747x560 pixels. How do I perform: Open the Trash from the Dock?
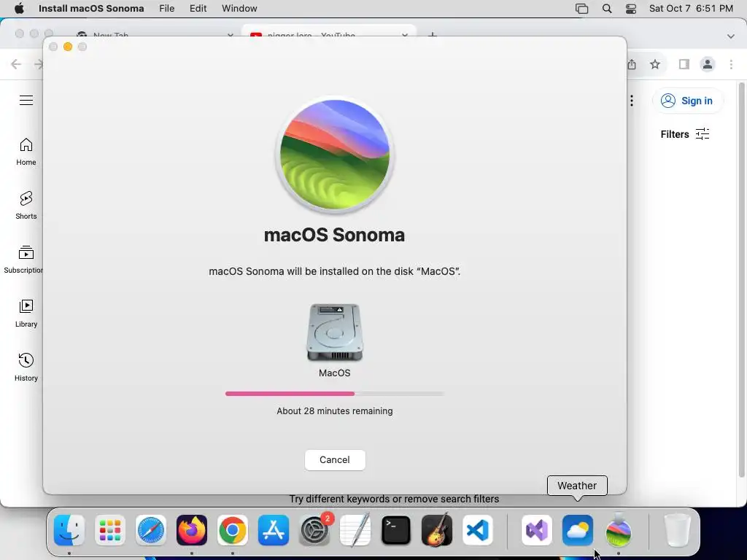(678, 530)
